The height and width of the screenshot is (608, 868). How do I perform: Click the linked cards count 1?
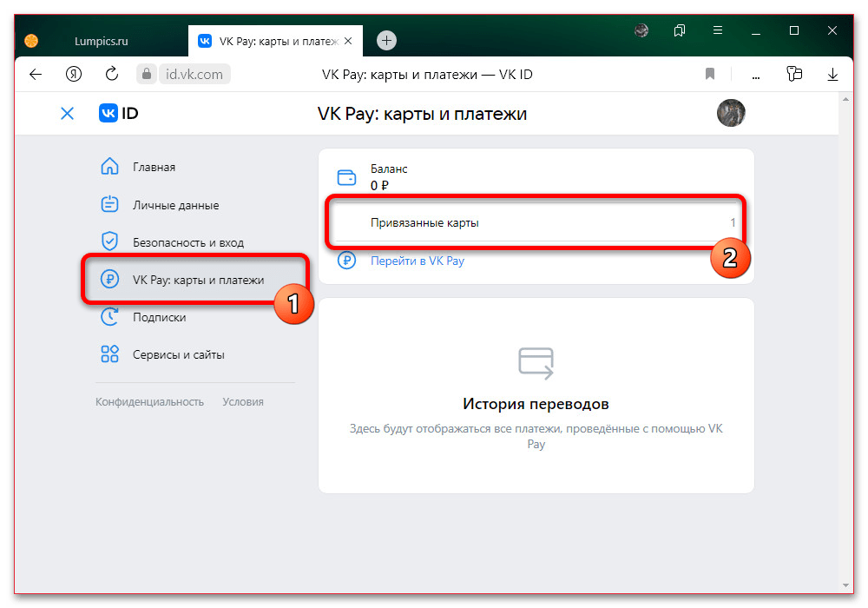tap(733, 222)
